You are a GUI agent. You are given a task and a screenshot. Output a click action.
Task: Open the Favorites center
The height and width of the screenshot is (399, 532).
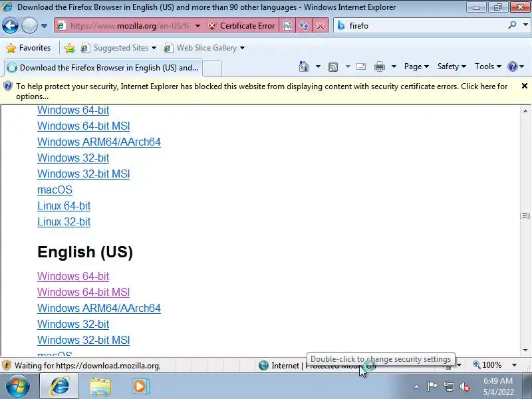(x=28, y=48)
